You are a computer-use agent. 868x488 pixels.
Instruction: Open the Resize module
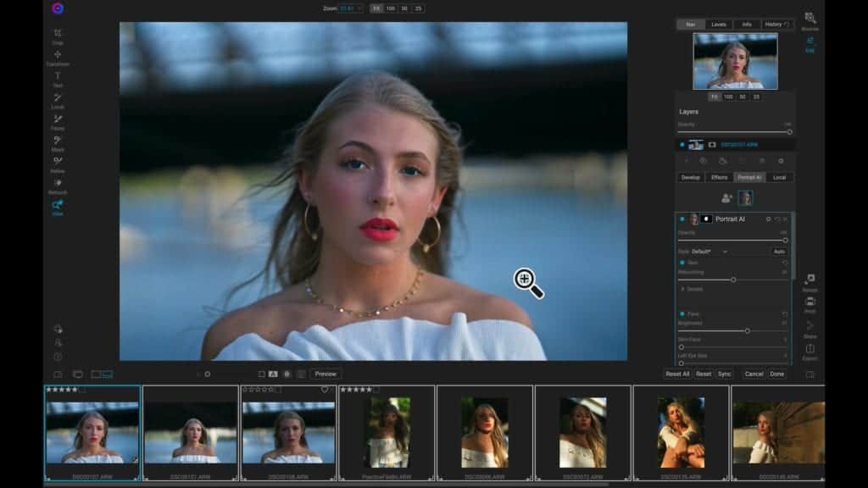[x=810, y=283]
